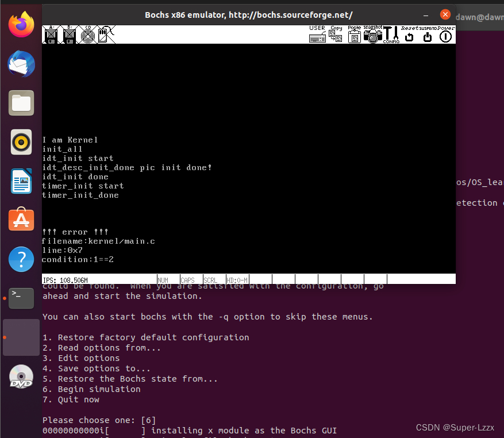Image resolution: width=504 pixels, height=438 pixels.
Task: Click '3. Edit options' in terminal
Action: [81, 358]
